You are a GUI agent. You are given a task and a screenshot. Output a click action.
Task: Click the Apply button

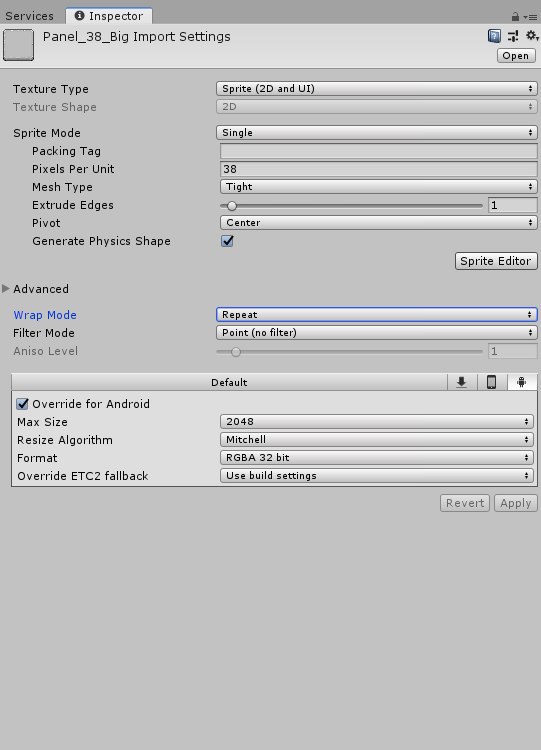coord(516,503)
